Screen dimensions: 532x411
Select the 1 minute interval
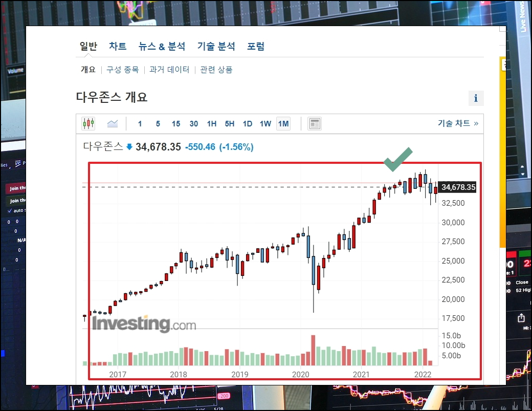coord(140,124)
